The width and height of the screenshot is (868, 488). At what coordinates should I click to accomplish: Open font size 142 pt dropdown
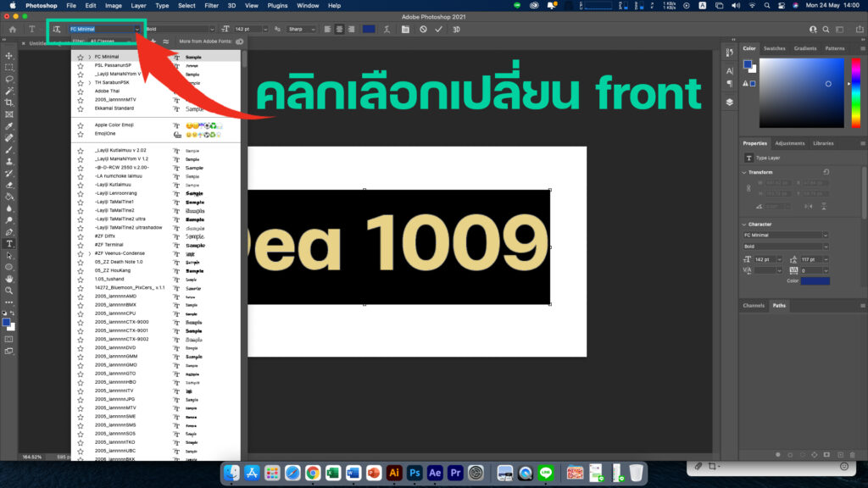point(265,30)
